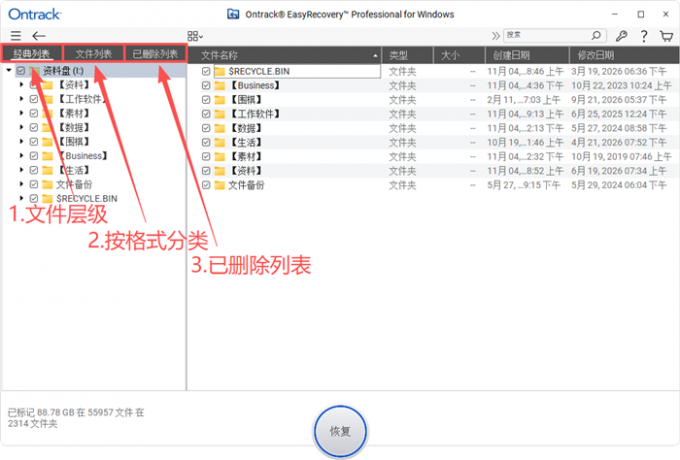Sort by 文件名称 column header
Image resolution: width=680 pixels, height=460 pixels.
pos(284,55)
